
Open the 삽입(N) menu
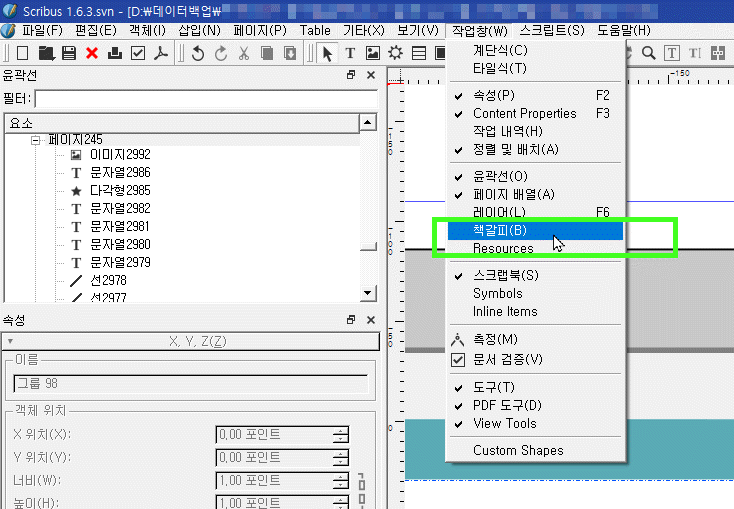[199, 30]
